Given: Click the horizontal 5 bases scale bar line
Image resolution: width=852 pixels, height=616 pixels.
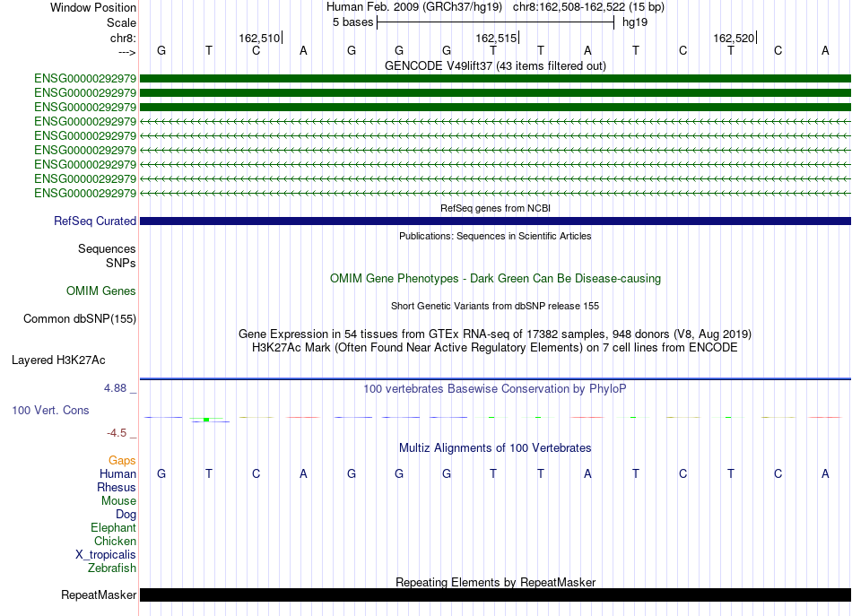Looking at the screenshot, I should [496, 22].
